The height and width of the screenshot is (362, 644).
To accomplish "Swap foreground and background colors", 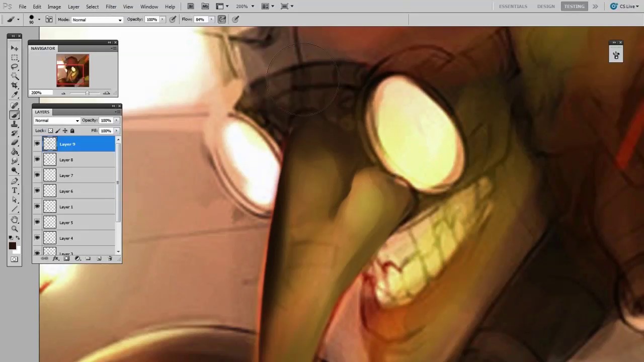I will point(18,238).
